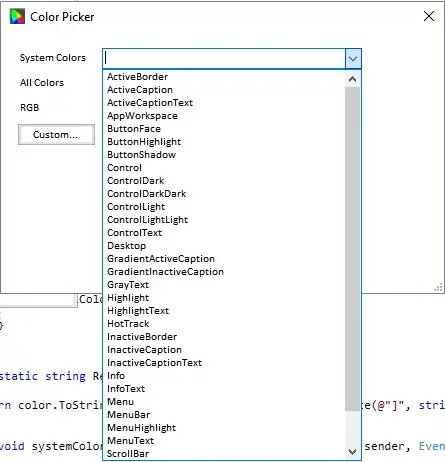This screenshot has height=462, width=445.
Task: Click into the System Colors text field
Action: tap(224, 59)
